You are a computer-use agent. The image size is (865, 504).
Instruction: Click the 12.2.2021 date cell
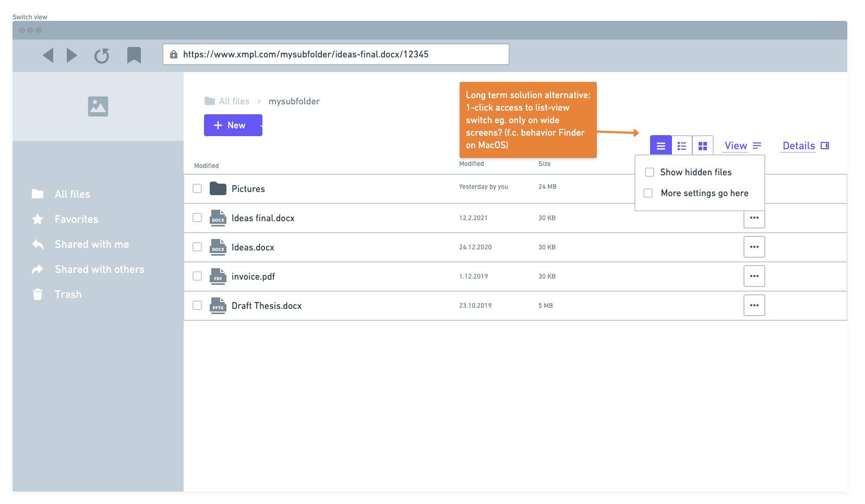tap(473, 218)
